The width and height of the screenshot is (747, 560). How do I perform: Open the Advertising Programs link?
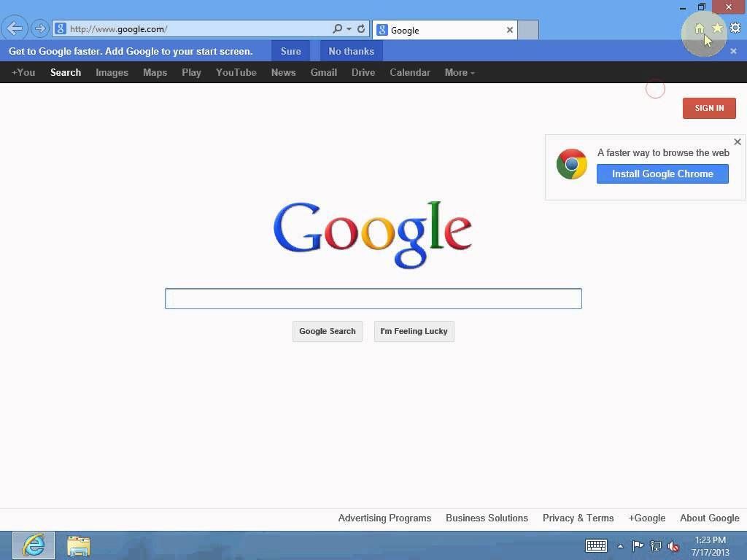point(384,518)
